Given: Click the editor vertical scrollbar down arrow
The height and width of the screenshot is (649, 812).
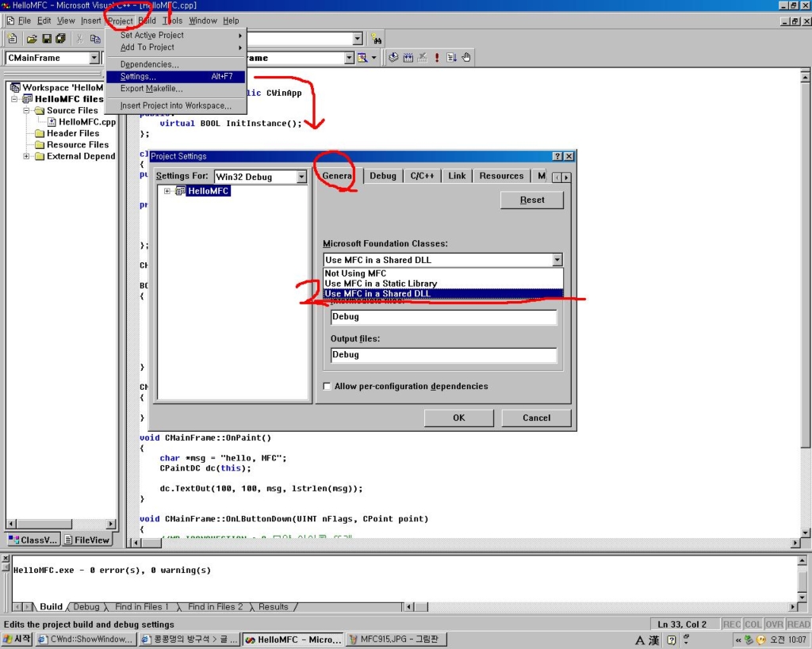Looking at the screenshot, I should (x=806, y=532).
